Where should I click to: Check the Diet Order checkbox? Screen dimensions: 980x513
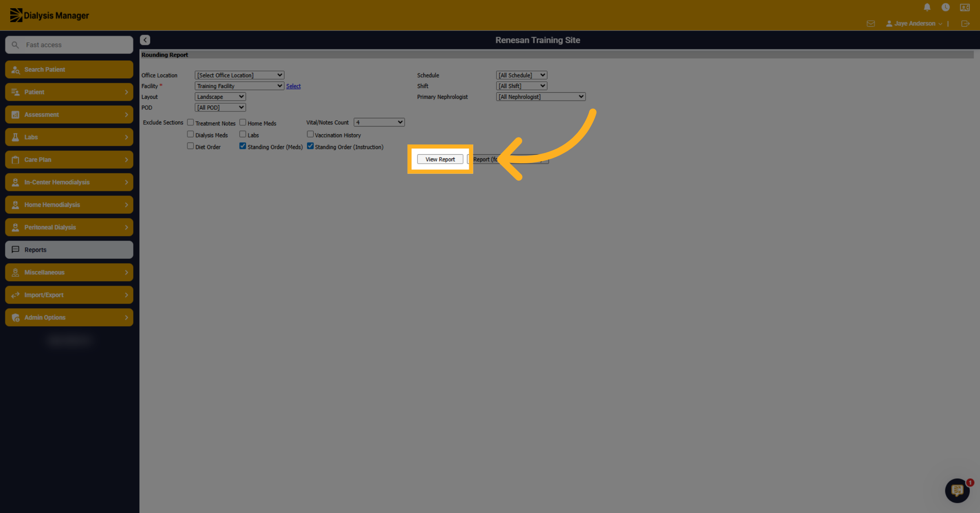coord(190,146)
